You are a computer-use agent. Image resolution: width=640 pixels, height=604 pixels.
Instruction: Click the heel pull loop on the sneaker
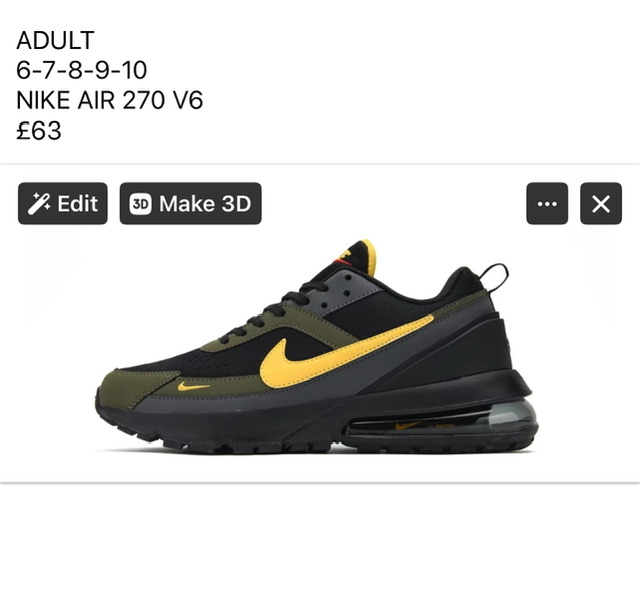pos(495,278)
